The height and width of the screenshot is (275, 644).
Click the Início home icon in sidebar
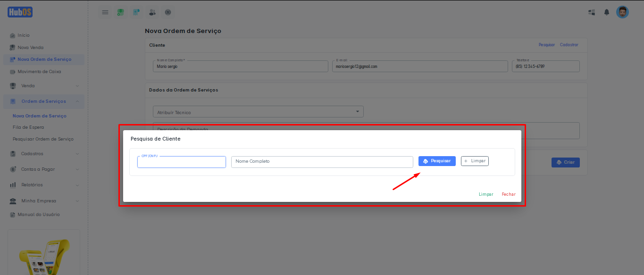(x=13, y=35)
